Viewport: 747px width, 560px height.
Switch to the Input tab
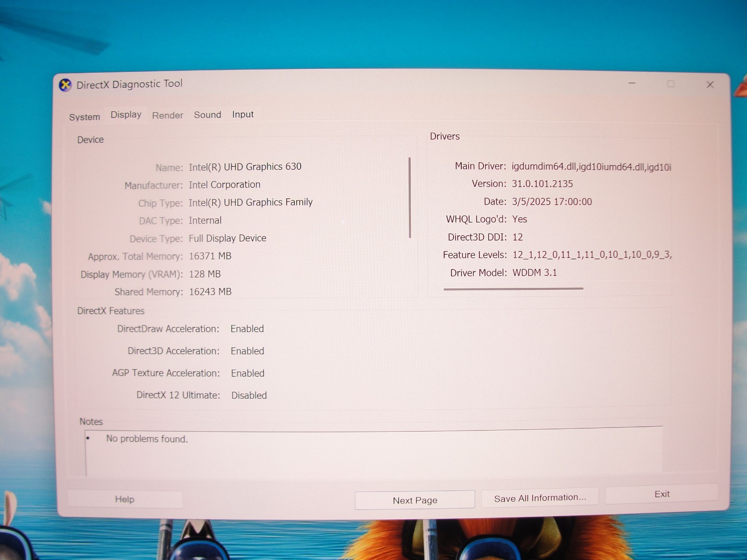pyautogui.click(x=243, y=114)
